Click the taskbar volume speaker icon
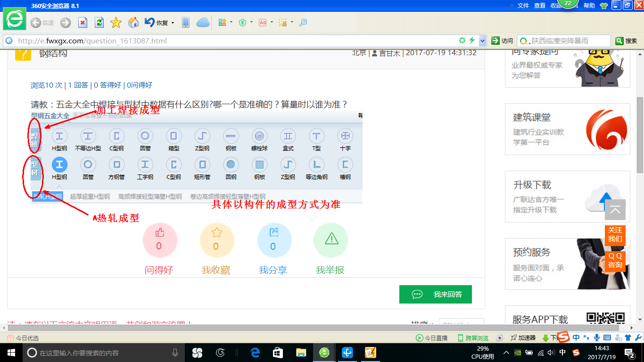This screenshot has width=644, height=362. (552, 353)
